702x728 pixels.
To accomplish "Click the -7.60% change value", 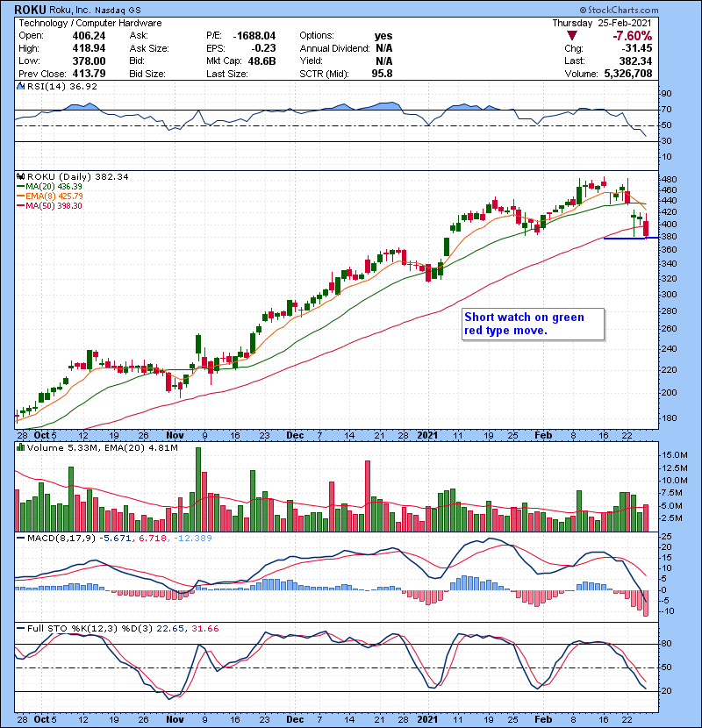I will point(632,36).
